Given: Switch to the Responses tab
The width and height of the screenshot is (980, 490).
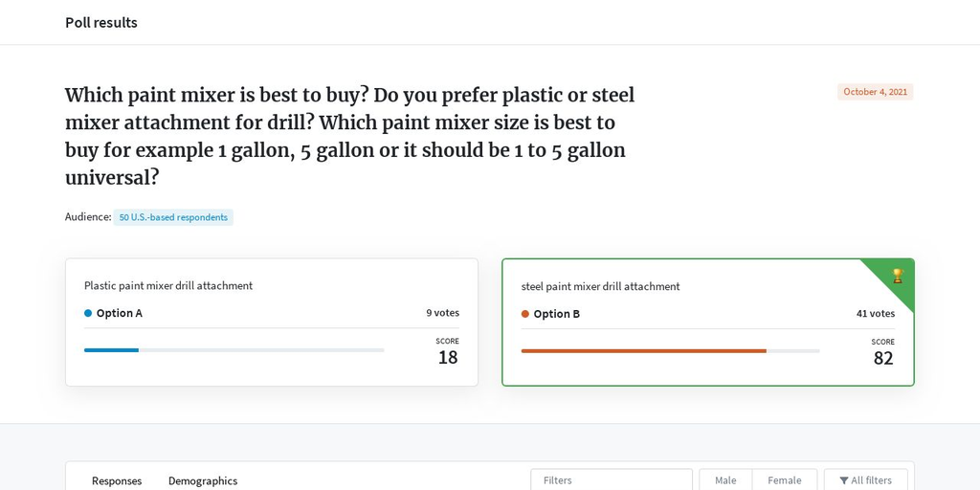Looking at the screenshot, I should [117, 480].
